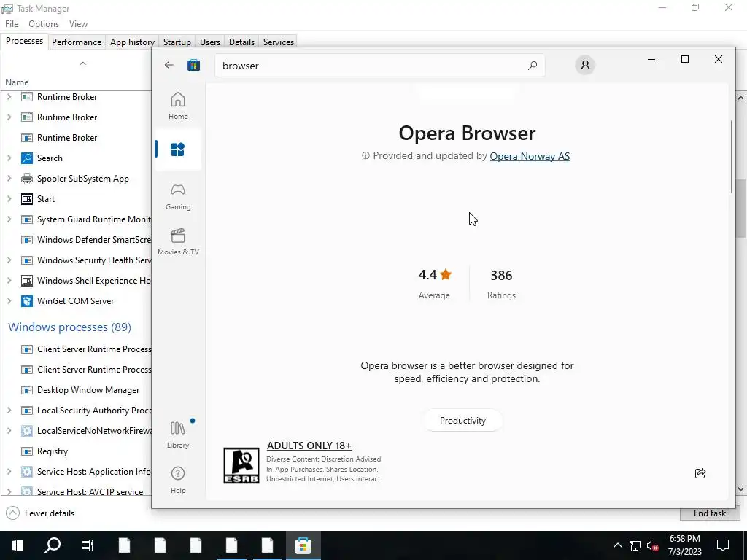Screen dimensions: 747x560
Task: Click the share icon for Opera Browser
Action: point(700,472)
